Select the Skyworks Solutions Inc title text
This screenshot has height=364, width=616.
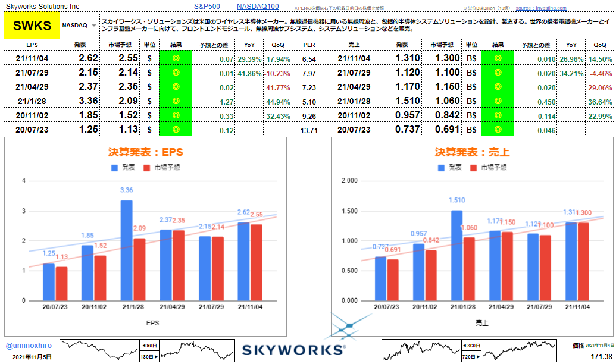(x=42, y=7)
